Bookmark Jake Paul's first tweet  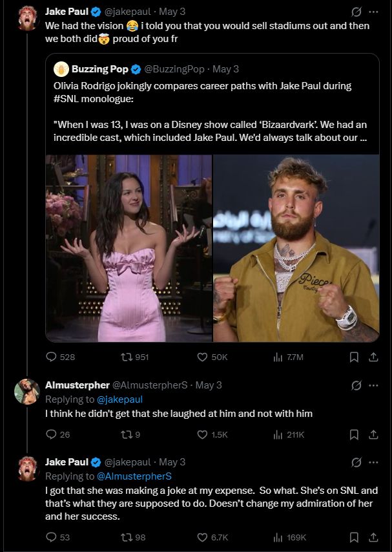click(x=354, y=357)
